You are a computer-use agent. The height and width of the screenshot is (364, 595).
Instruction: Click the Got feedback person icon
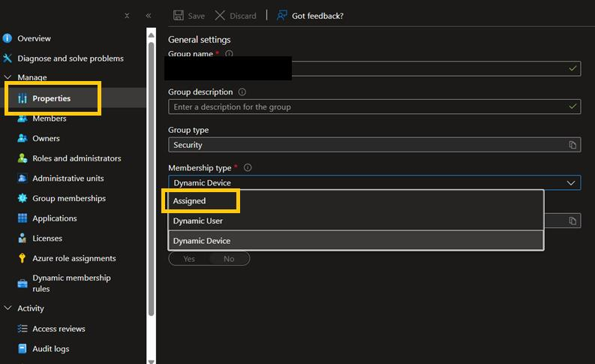pyautogui.click(x=281, y=16)
